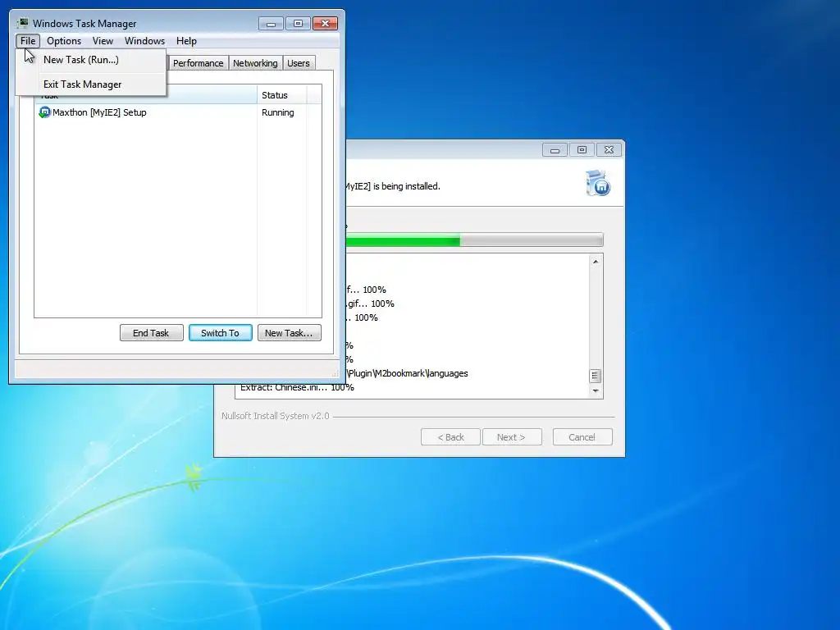Click the install log scroll up arrow
This screenshot has height=630, width=840.
point(596,262)
